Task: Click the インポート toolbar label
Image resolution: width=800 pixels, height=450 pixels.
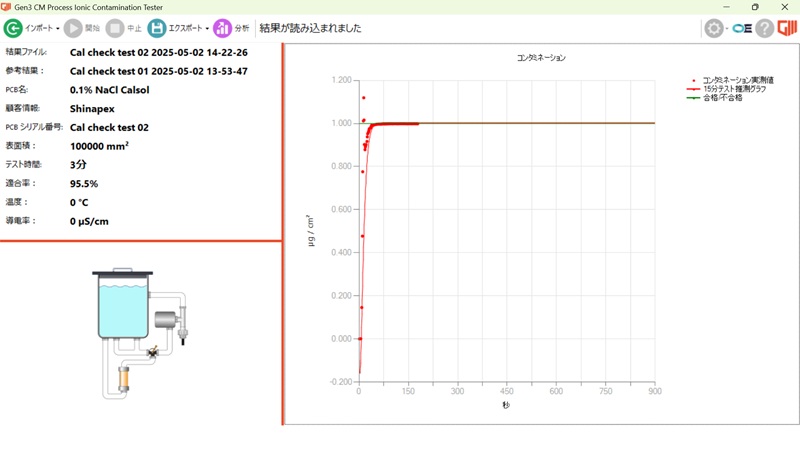Action: (x=38, y=29)
